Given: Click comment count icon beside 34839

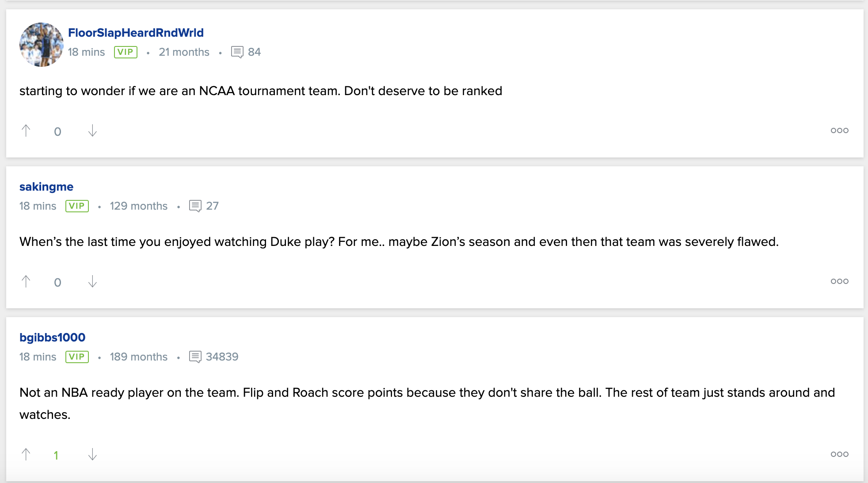Looking at the screenshot, I should 195,357.
